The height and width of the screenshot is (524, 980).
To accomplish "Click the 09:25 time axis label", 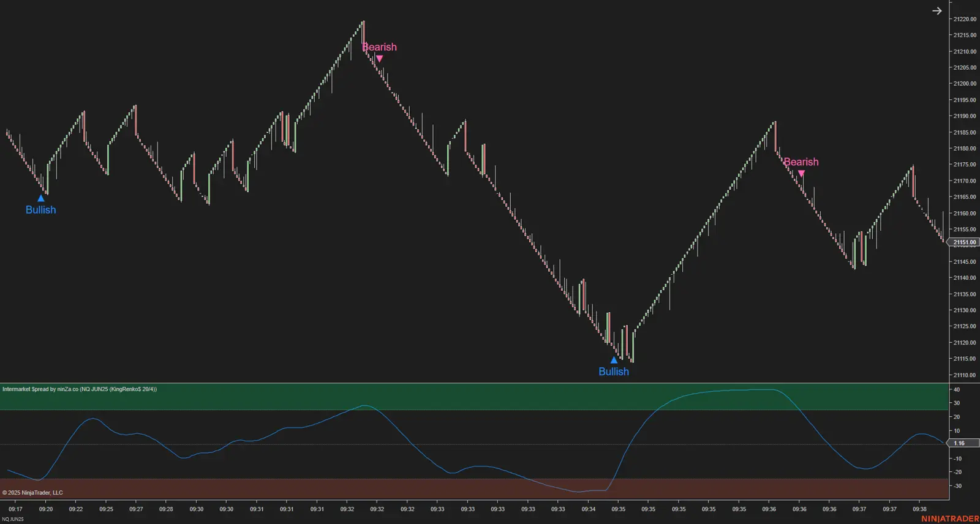I will pyautogui.click(x=106, y=509).
